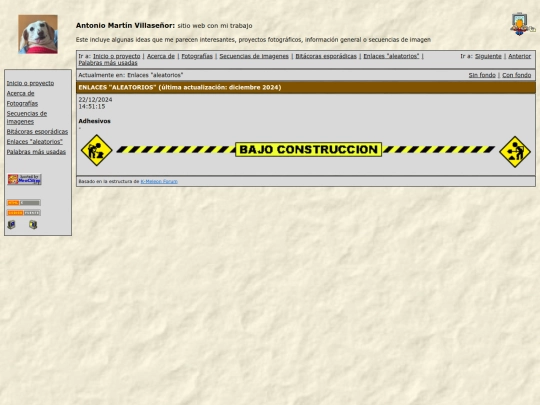The image size is (540, 405).
Task: Click the time '14:51:15'
Action: (x=92, y=106)
